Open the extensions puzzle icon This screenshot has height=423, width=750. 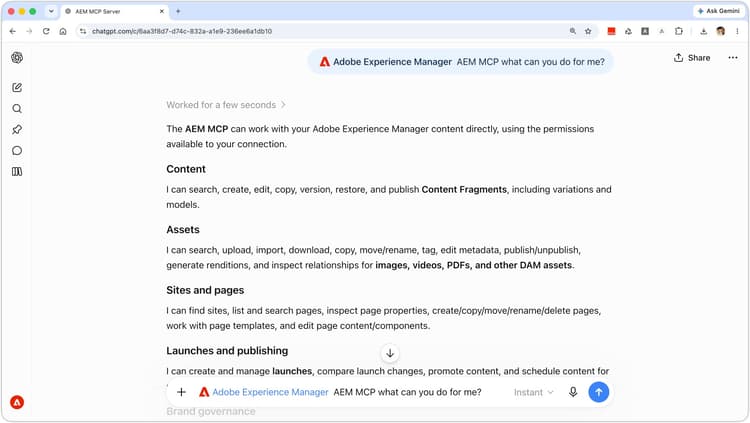tap(679, 31)
